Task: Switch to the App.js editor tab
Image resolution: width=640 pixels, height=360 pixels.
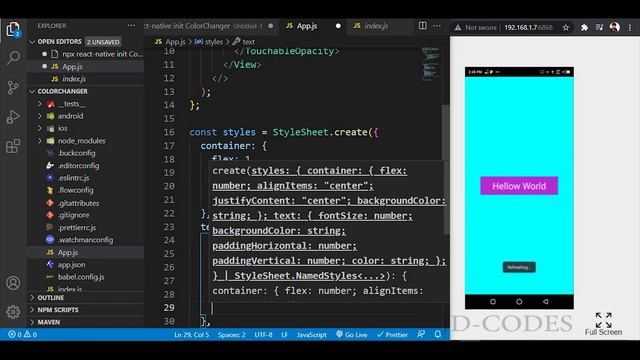Action: (x=313, y=26)
